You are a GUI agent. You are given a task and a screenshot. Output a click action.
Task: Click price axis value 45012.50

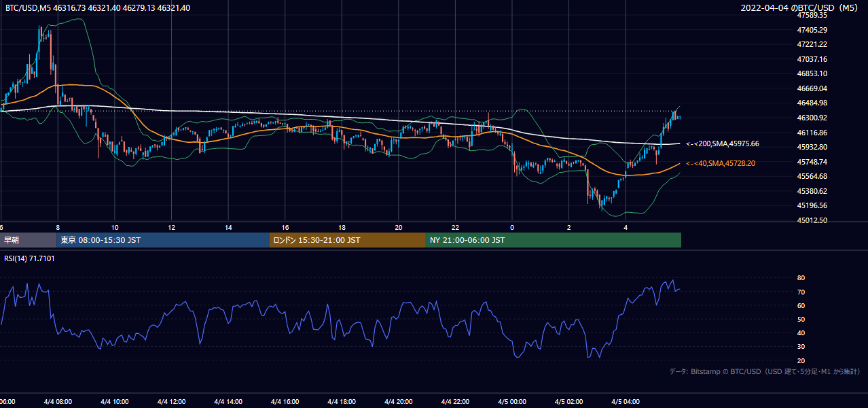coord(812,220)
